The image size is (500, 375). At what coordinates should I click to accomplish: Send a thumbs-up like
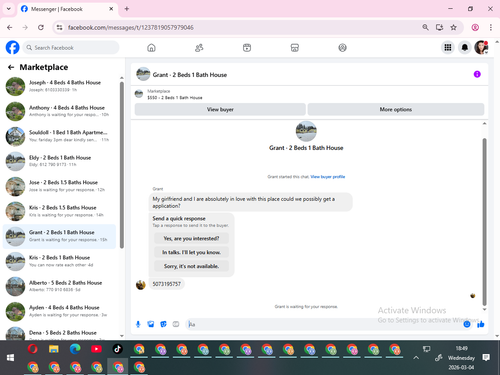coord(480,324)
